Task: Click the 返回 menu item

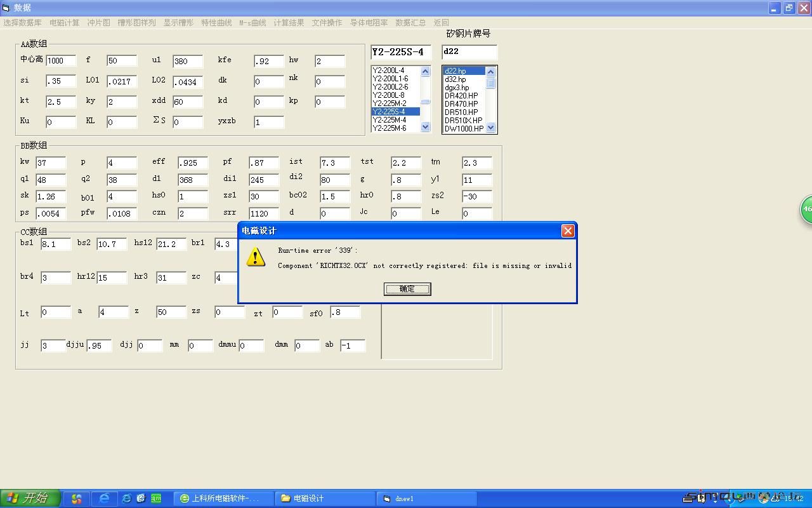Action: pyautogui.click(x=441, y=22)
